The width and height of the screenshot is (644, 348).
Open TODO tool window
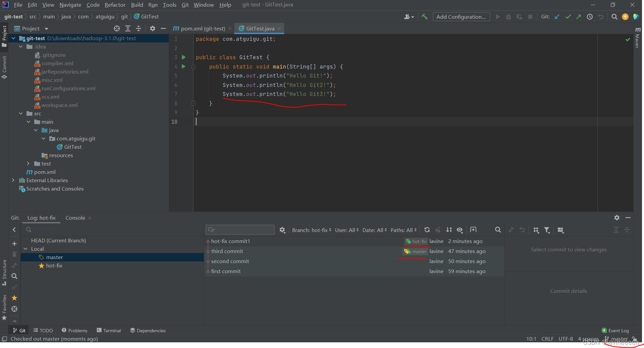43,331
